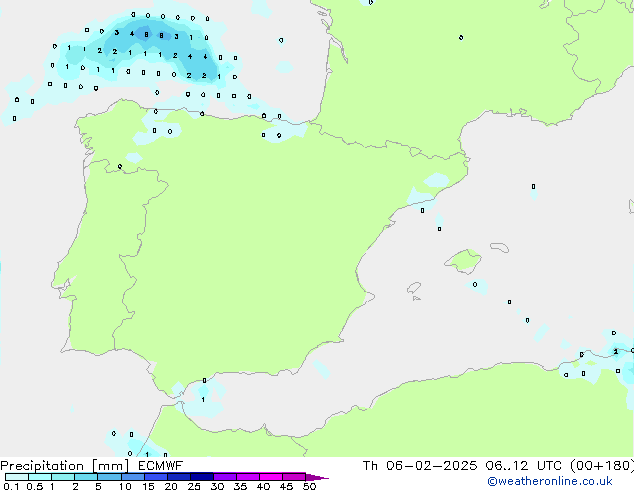
Task: Choose the 40–45 mm magenta legend swatch
Action: 271,477
